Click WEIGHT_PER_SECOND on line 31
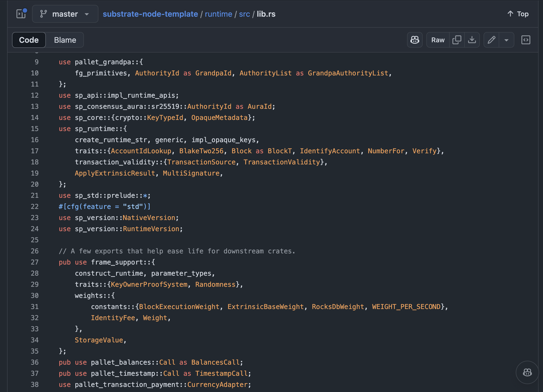Viewport: 543px width, 392px height. click(x=406, y=307)
